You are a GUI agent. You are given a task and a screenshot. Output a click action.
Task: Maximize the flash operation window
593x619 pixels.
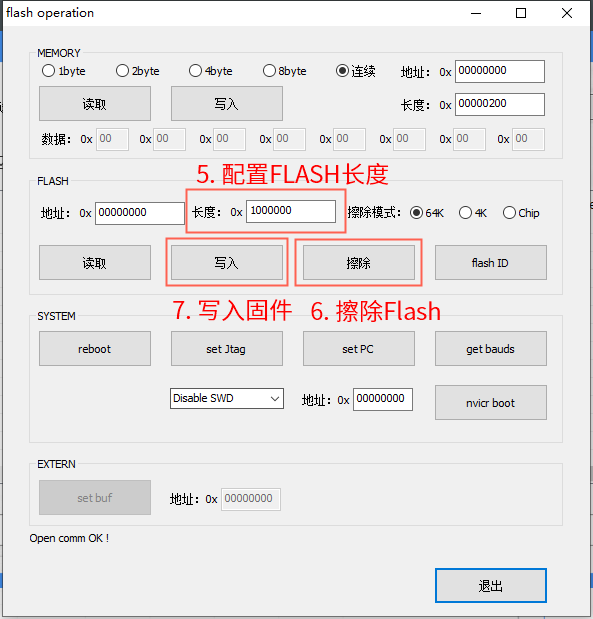[x=521, y=13]
